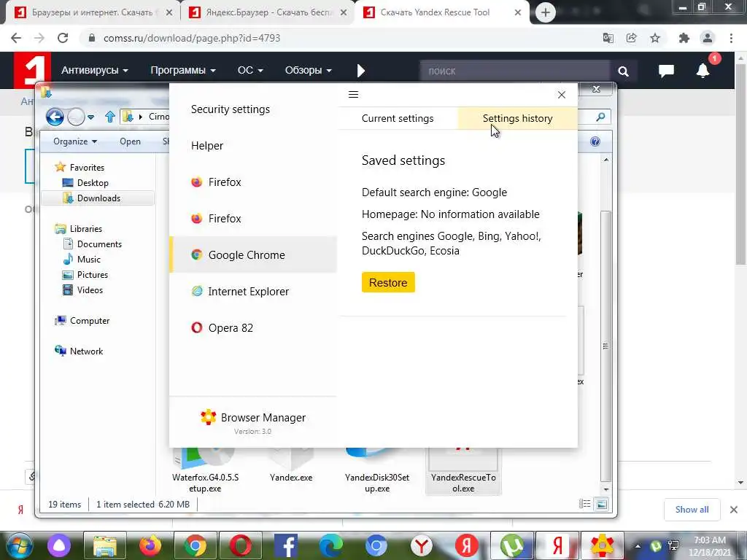Click the yellow Restore button
The width and height of the screenshot is (747, 560).
point(388,282)
